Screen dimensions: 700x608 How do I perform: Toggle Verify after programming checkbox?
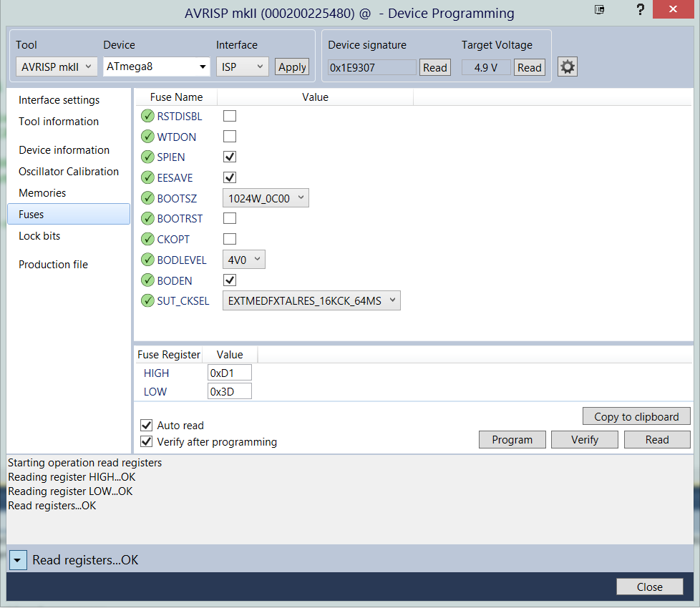tap(147, 441)
